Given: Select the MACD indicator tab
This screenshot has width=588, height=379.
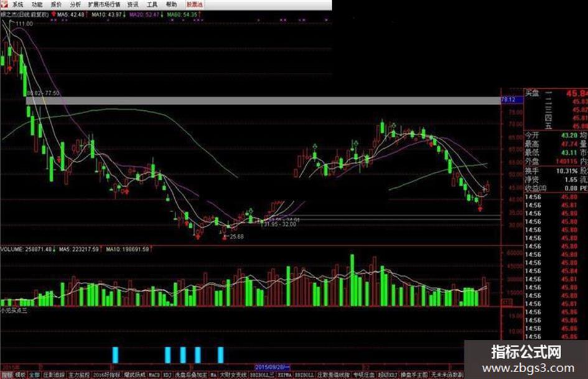Looking at the screenshot, I should [154, 375].
